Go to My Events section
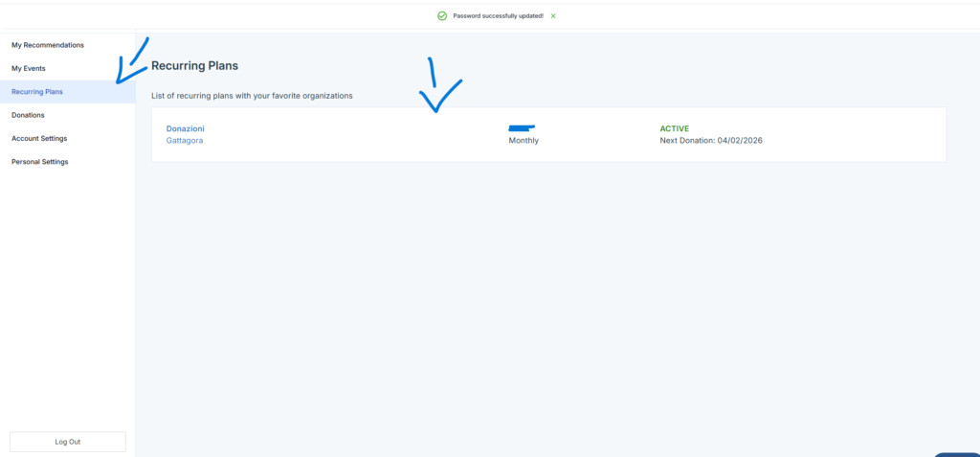Image resolution: width=980 pixels, height=457 pixels. click(x=29, y=69)
